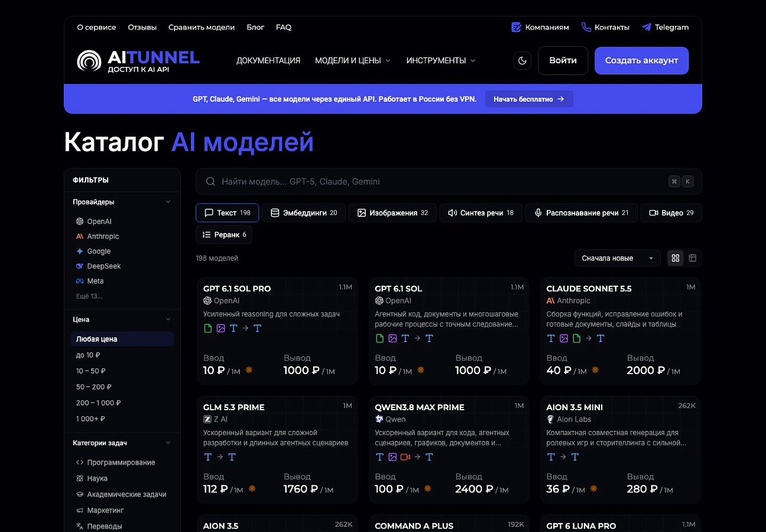Toggle dark mode moon icon
766x532 pixels.
[x=522, y=60]
